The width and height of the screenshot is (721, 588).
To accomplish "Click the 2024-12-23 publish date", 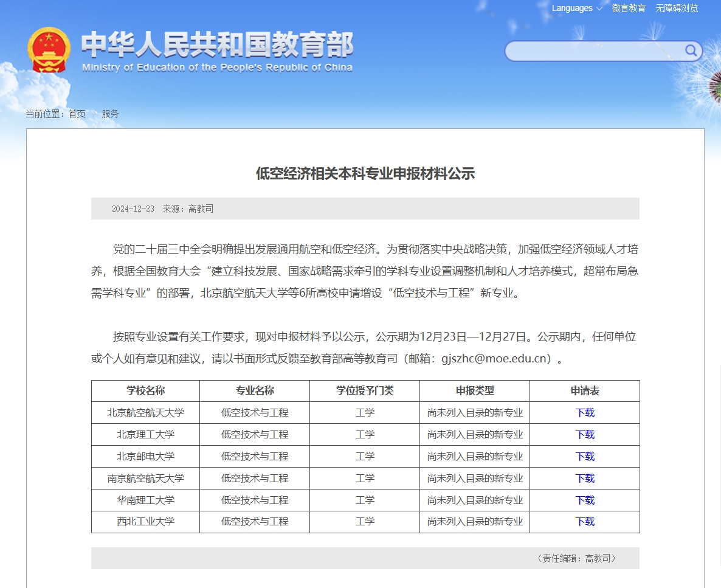I will click(x=133, y=209).
